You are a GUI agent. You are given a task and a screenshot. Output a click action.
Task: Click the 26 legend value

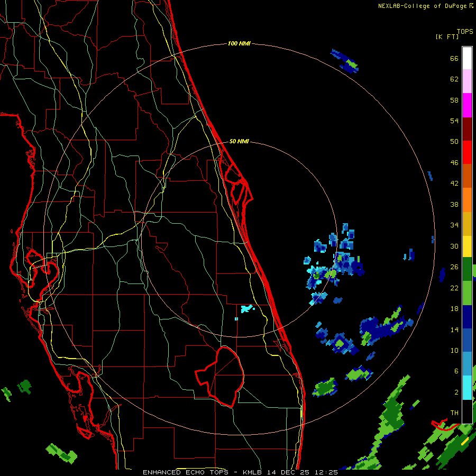click(x=454, y=267)
